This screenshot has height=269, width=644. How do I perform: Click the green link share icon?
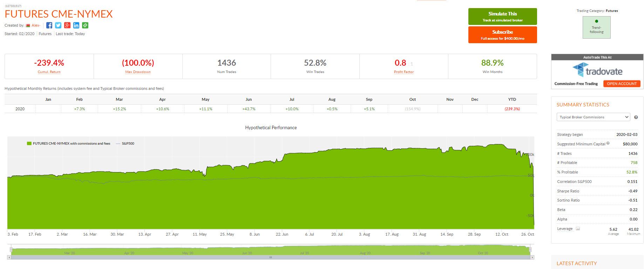[x=85, y=25]
